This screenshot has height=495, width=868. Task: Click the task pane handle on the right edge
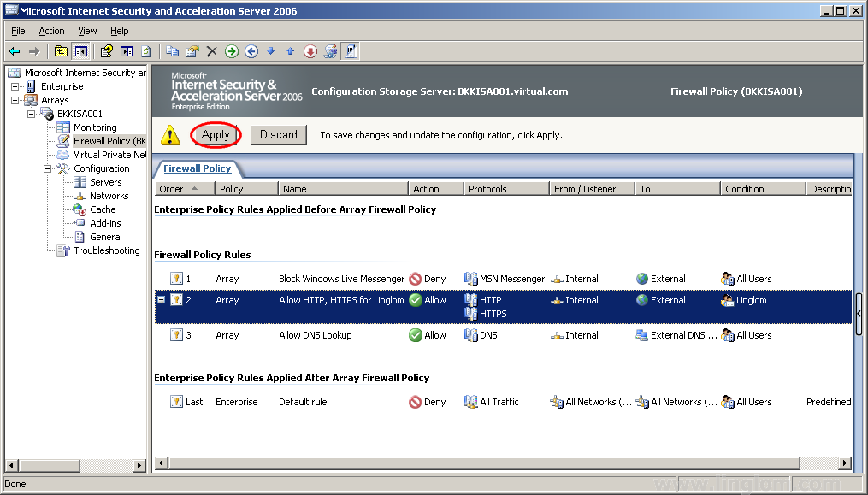pos(859,314)
